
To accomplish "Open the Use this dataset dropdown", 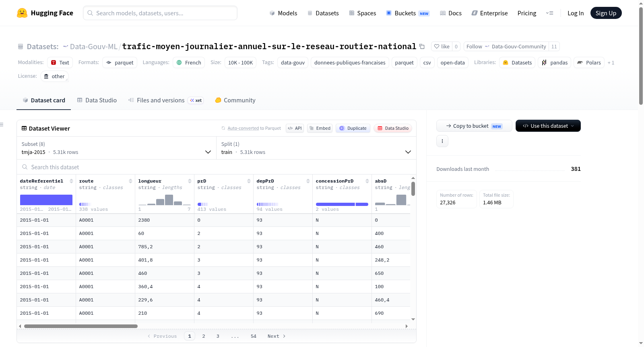I will pos(548,126).
